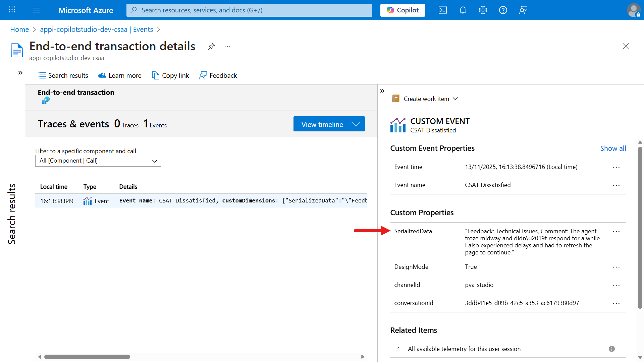Collapse the custom event details pane
644x362 pixels.
point(382,91)
